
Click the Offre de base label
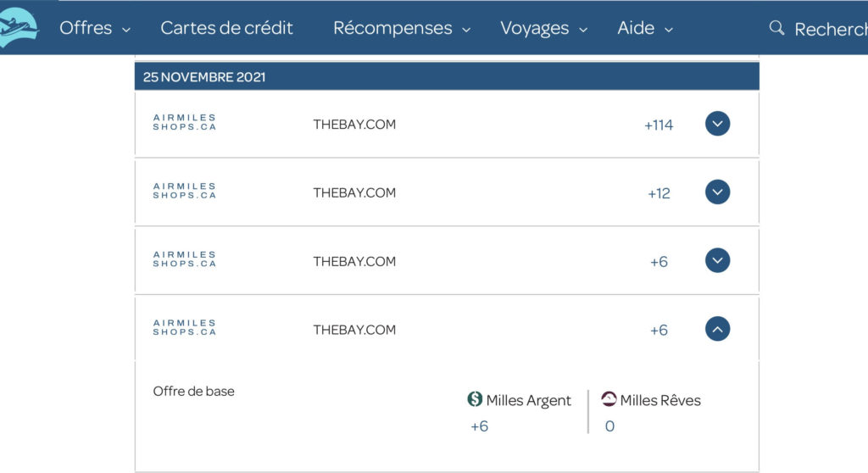coord(194,392)
